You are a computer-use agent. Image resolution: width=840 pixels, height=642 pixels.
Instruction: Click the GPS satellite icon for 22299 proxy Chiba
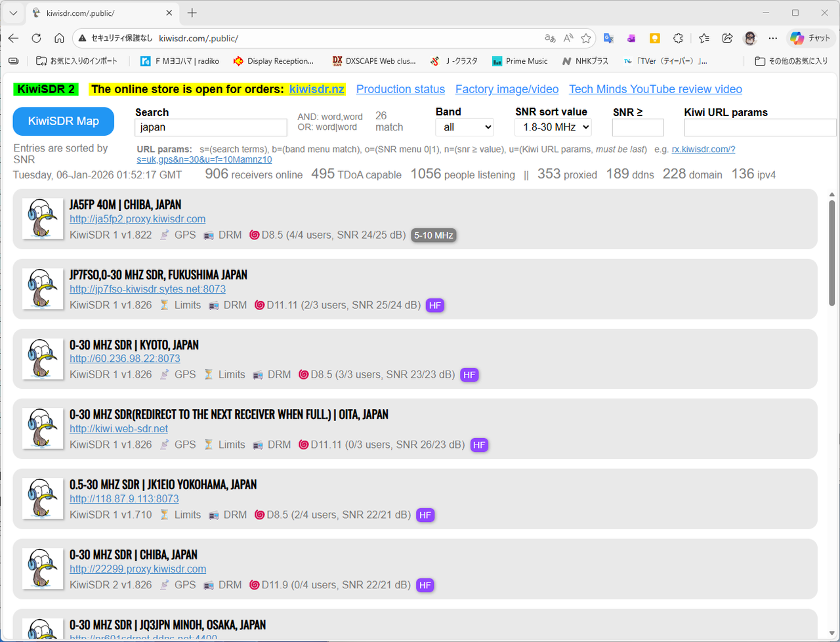click(165, 585)
